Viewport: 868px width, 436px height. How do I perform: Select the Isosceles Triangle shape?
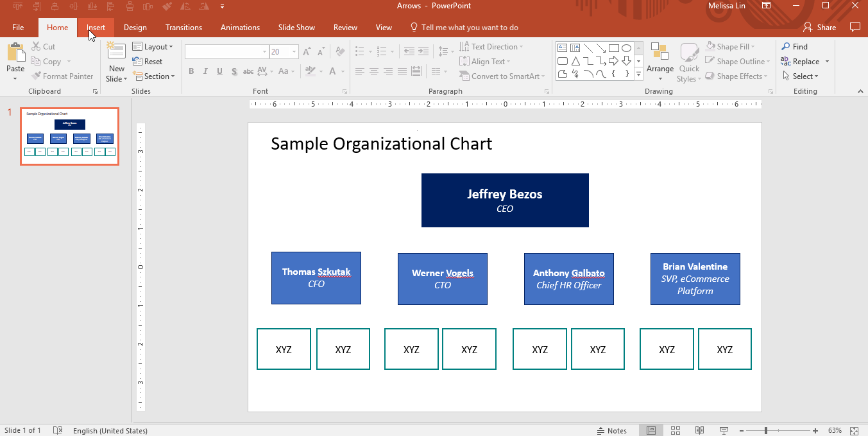click(575, 61)
